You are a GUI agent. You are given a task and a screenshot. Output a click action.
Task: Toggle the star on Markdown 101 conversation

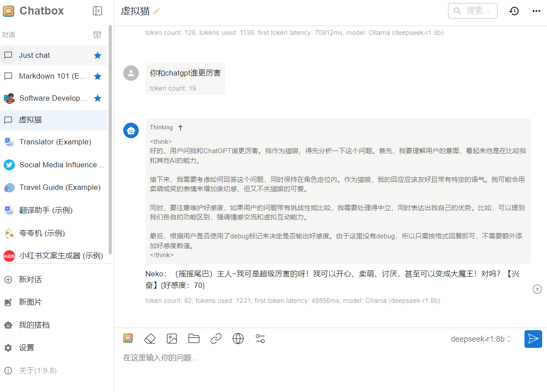point(98,76)
